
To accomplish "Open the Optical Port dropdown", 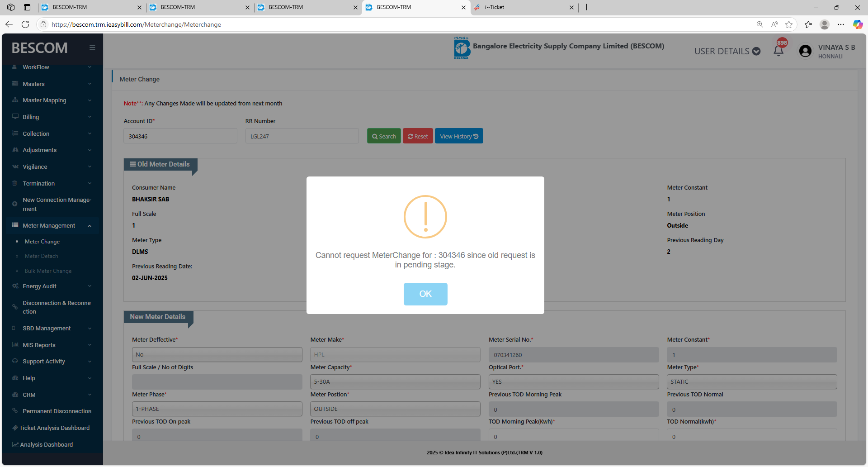I will (574, 382).
